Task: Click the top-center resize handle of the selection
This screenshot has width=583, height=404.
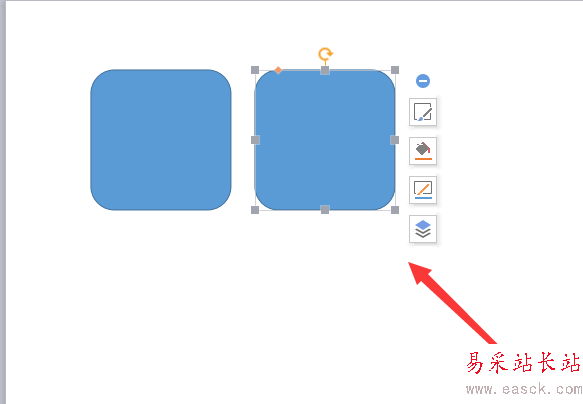Action: click(x=325, y=70)
